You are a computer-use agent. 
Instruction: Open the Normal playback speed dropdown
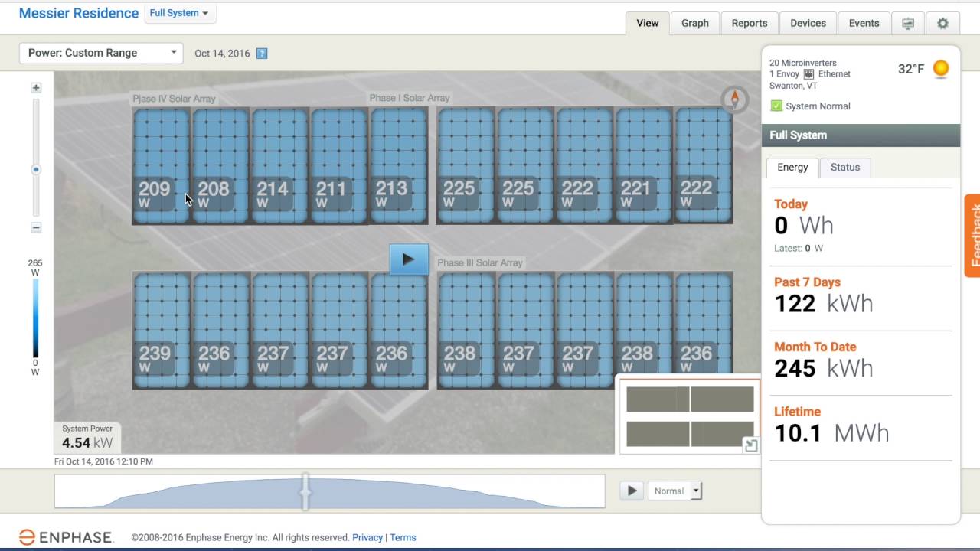point(675,491)
